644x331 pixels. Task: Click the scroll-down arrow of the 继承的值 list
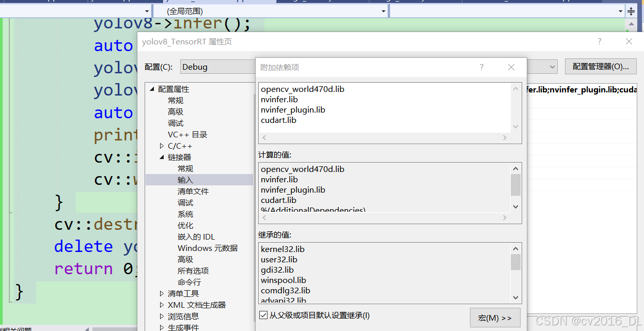[x=515, y=297]
